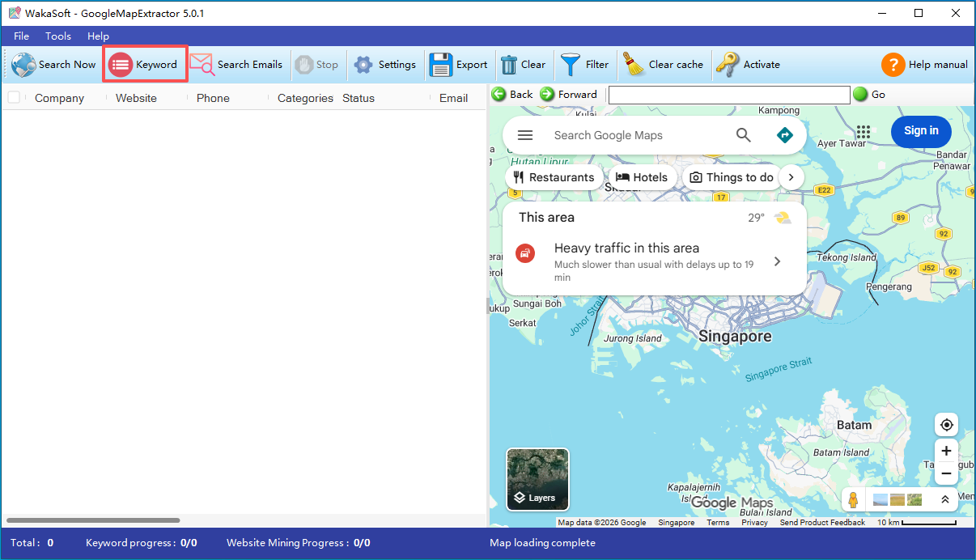The height and width of the screenshot is (560, 976).
Task: Sort by the Company column header
Action: pyautogui.click(x=59, y=98)
